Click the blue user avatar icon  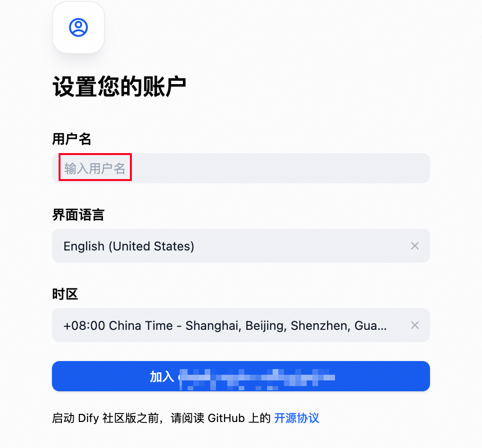pos(78,27)
